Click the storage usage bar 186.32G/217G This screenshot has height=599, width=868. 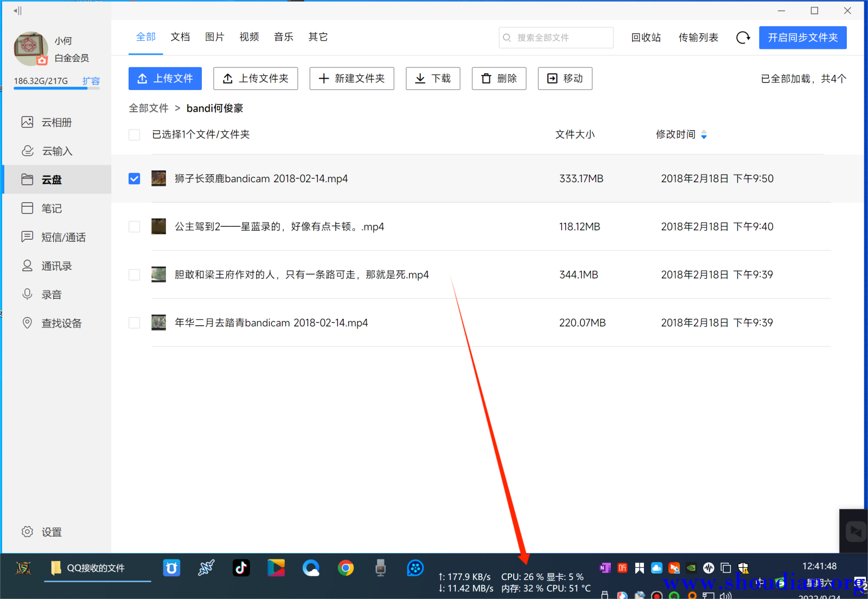(x=56, y=88)
